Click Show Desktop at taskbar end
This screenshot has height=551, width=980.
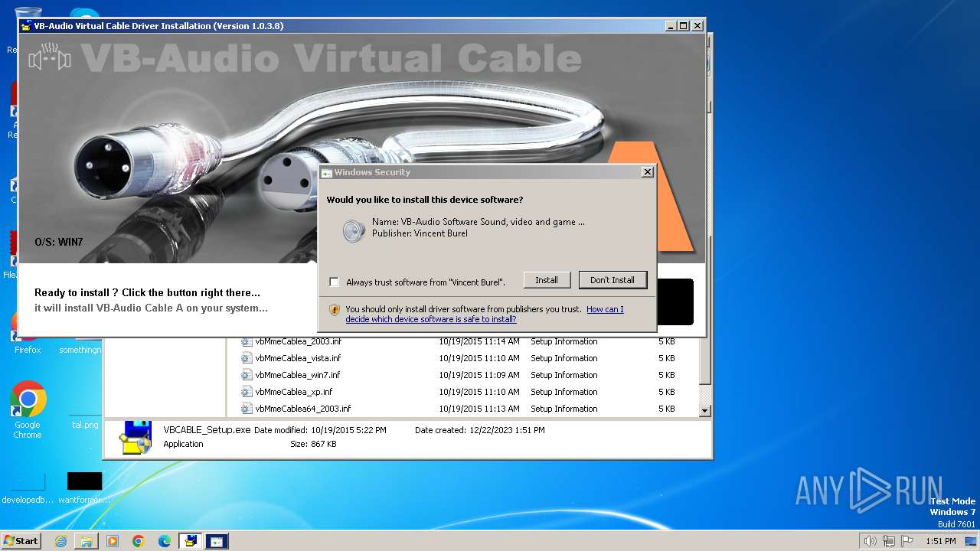972,541
